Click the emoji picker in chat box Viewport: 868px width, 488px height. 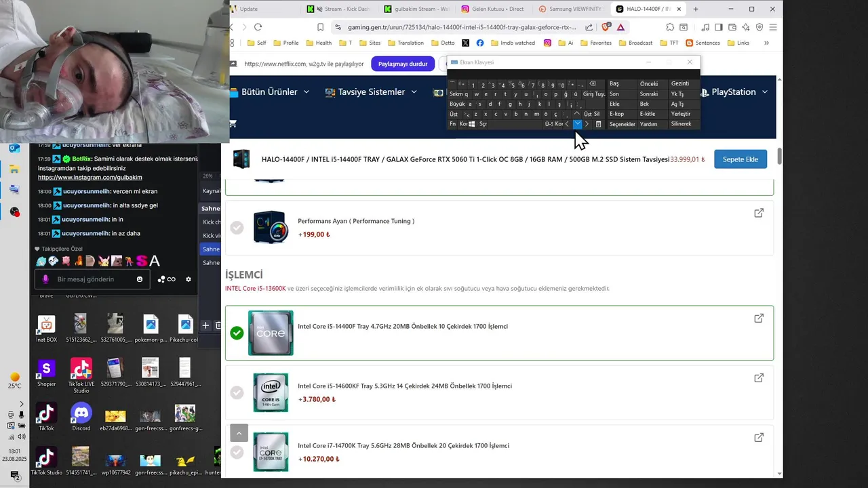tap(140, 279)
